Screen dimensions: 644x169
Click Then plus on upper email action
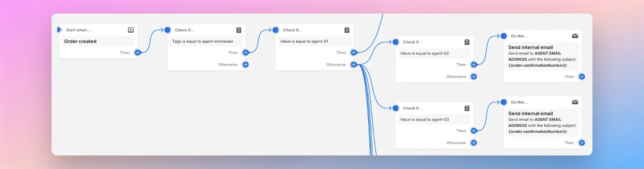coord(582,77)
